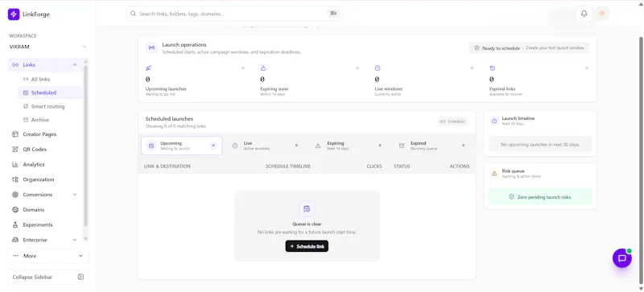This screenshot has height=292, width=644.
Task: Click the Queue is clear calendar icon
Action: [x=307, y=208]
